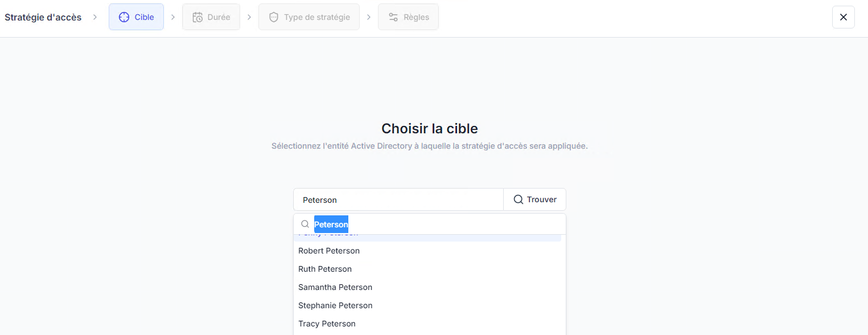868x335 pixels.
Task: Click chevron between Durée and Type de stratégie
Action: coord(249,17)
